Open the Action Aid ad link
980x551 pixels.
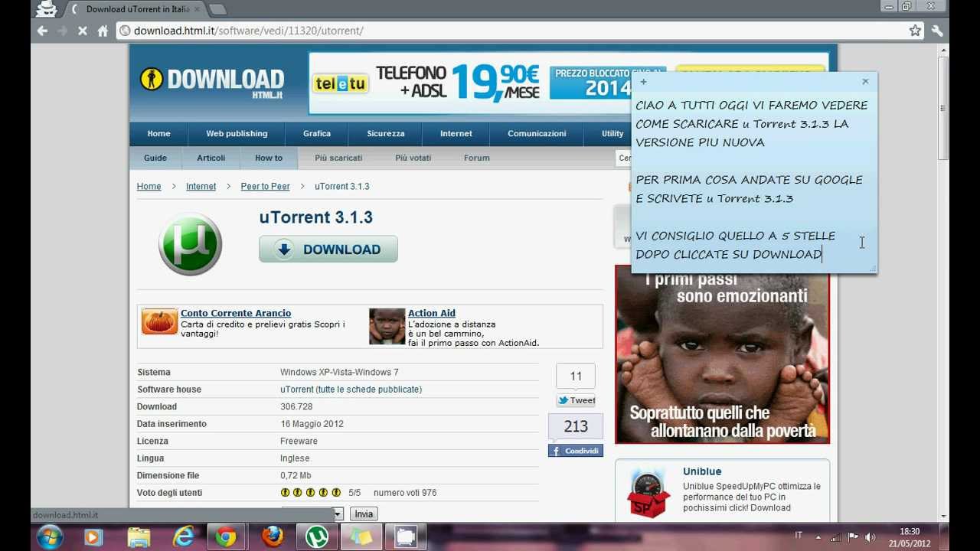click(x=432, y=313)
